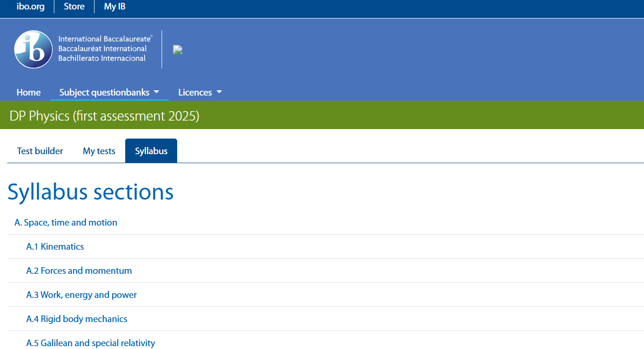View A.4 Rigid body mechanics

coord(77,319)
